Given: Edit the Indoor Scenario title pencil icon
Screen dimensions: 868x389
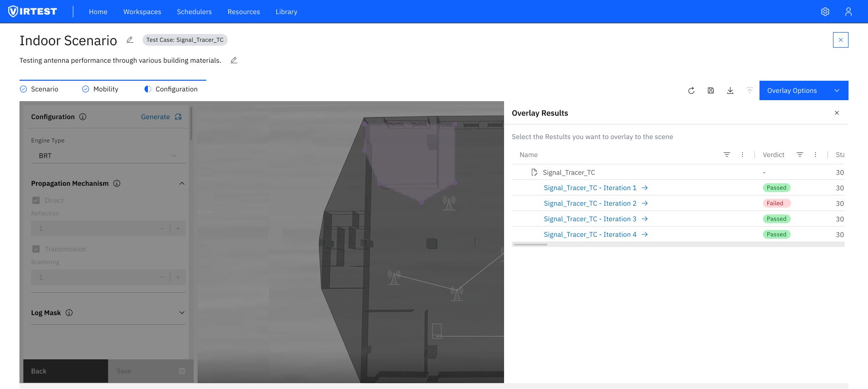Looking at the screenshot, I should (x=130, y=40).
